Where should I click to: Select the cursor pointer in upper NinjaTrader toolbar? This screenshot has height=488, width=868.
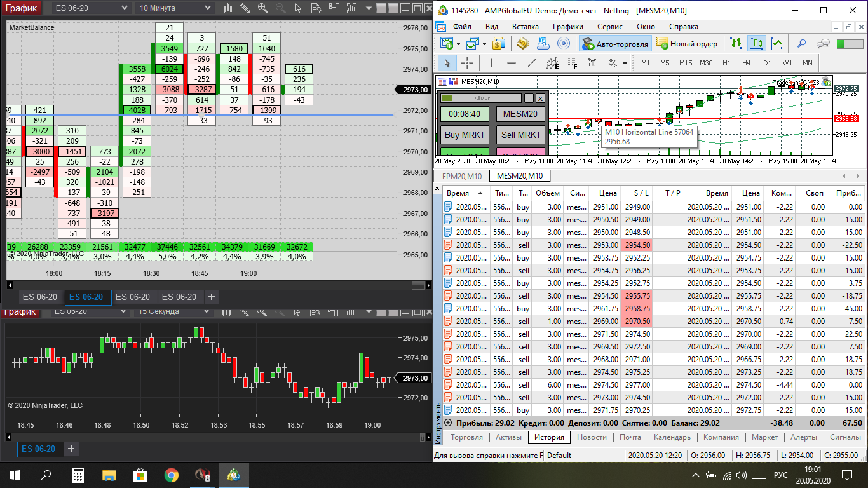pyautogui.click(x=297, y=9)
